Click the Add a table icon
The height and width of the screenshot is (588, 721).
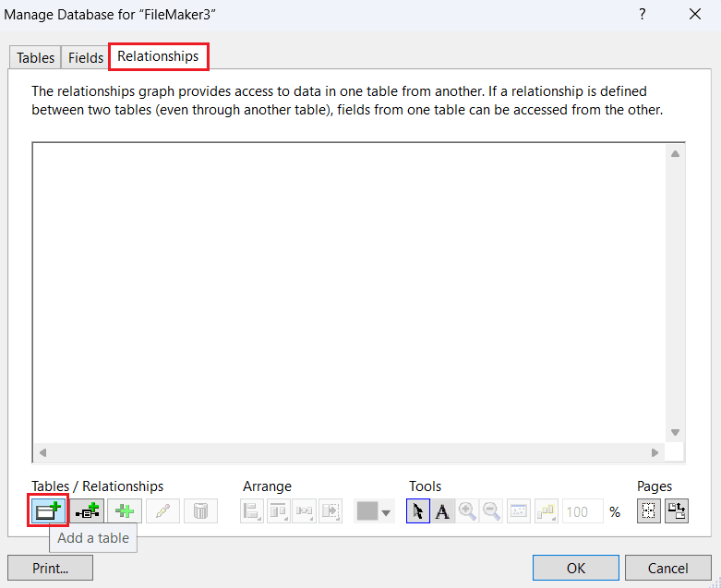coord(48,510)
